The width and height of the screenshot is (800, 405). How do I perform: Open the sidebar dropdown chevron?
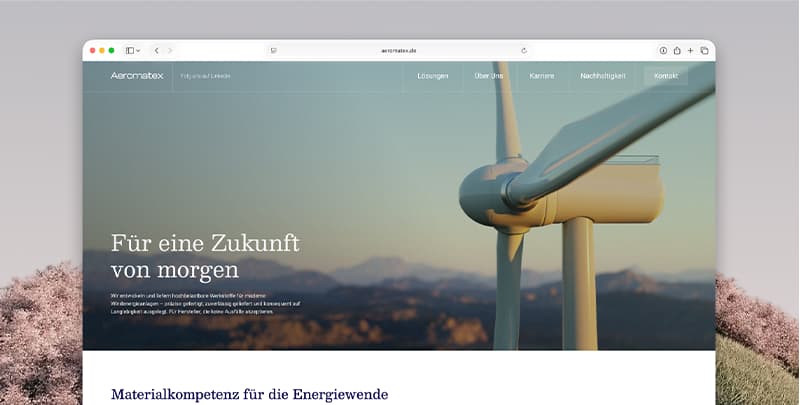click(138, 50)
